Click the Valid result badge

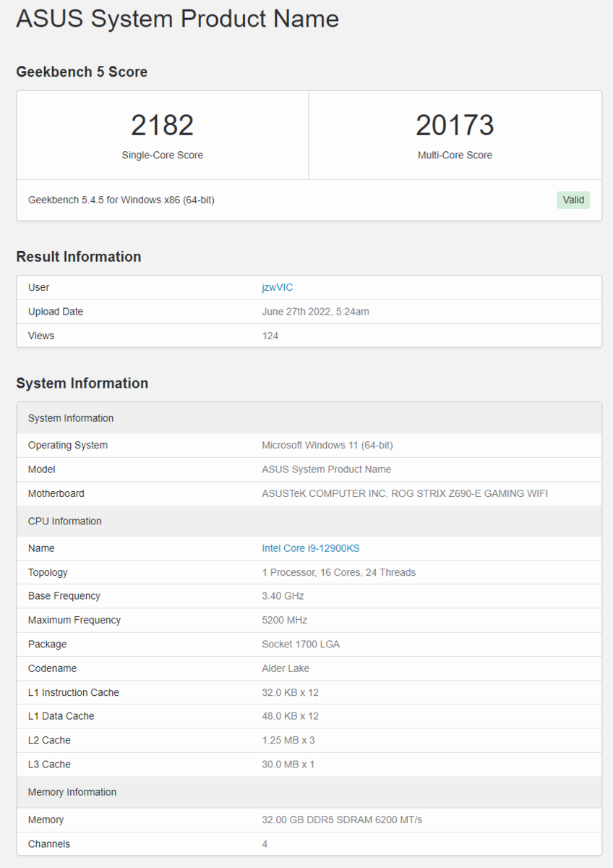coord(573,200)
